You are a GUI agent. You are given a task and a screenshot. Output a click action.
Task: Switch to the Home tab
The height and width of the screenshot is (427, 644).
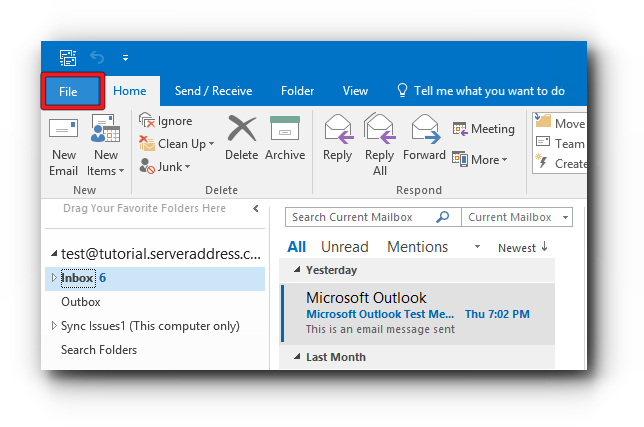130,91
